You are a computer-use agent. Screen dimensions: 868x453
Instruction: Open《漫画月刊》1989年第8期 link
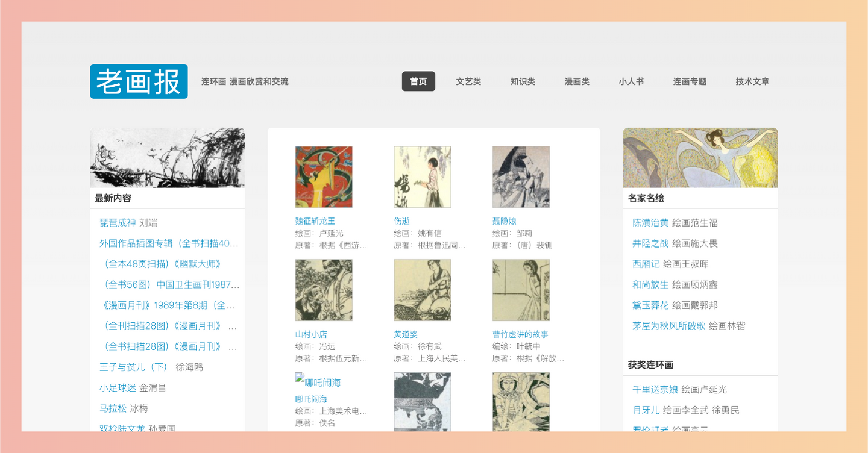[168, 305]
